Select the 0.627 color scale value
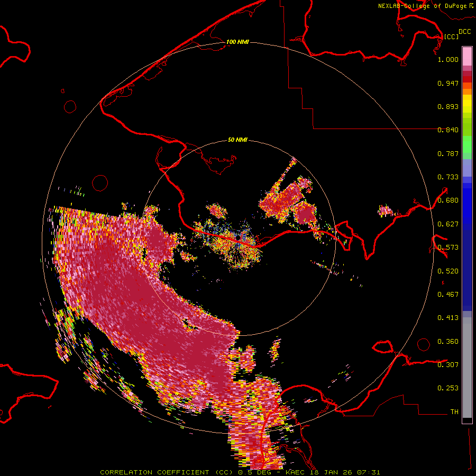 pos(448,224)
